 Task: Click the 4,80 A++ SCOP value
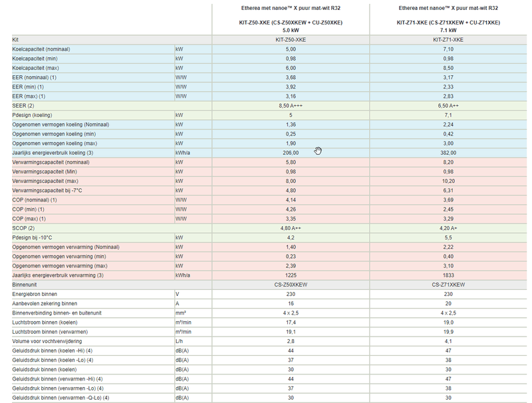[291, 228]
